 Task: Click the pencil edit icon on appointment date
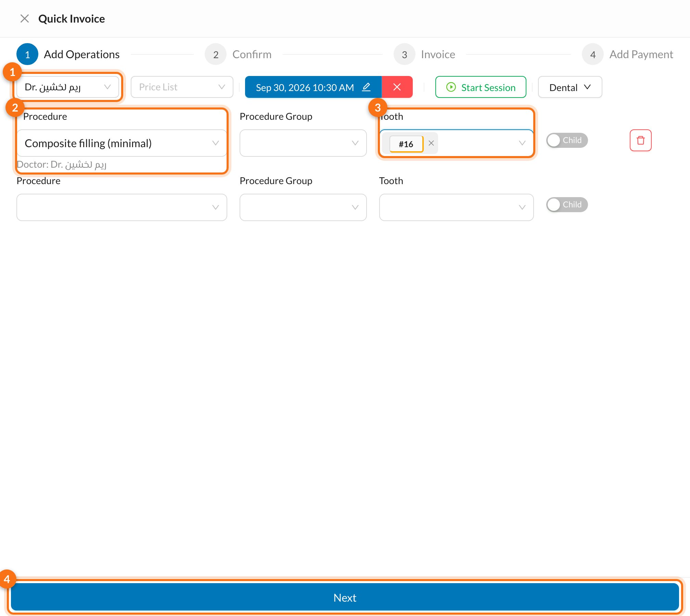(x=366, y=87)
